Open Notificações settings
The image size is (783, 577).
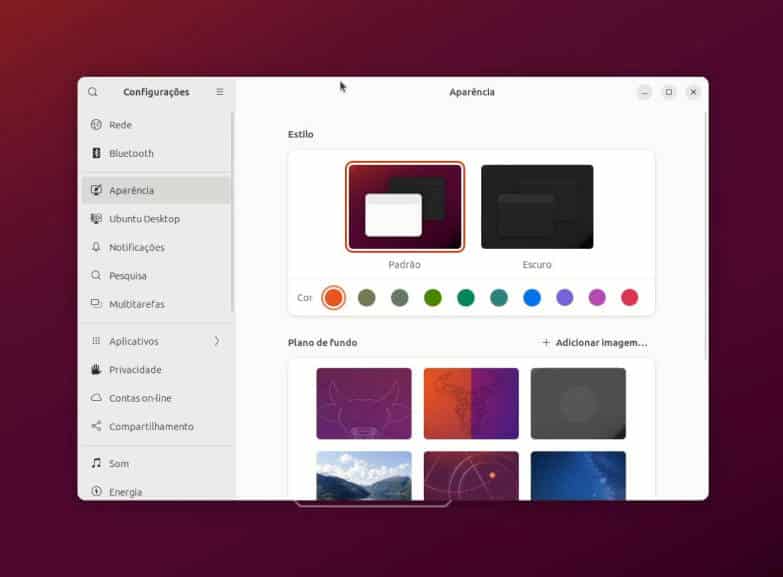[157, 247]
